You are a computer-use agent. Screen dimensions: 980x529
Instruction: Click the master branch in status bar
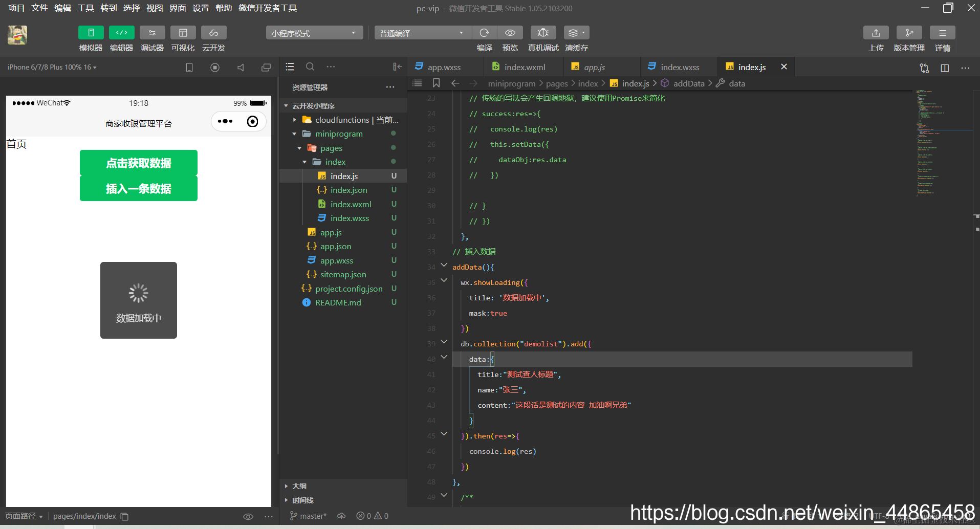coord(308,516)
